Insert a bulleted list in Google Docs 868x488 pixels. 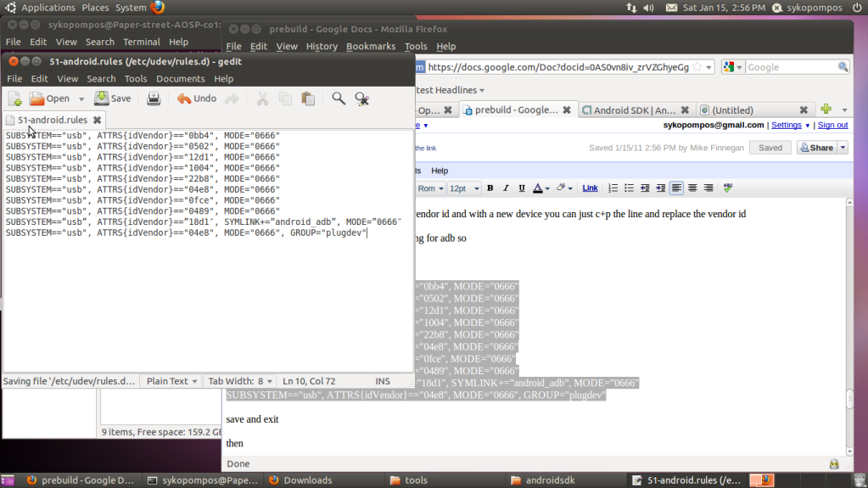coord(629,188)
